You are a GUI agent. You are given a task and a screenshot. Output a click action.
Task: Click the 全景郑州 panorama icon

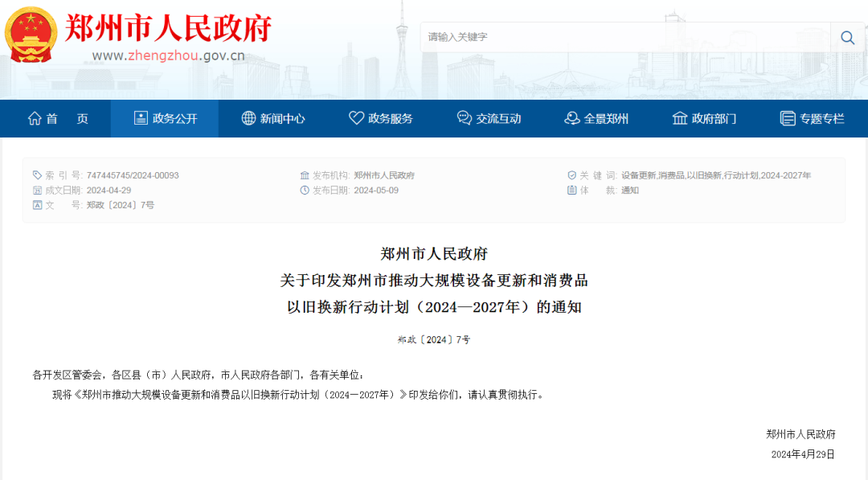pyautogui.click(x=572, y=118)
